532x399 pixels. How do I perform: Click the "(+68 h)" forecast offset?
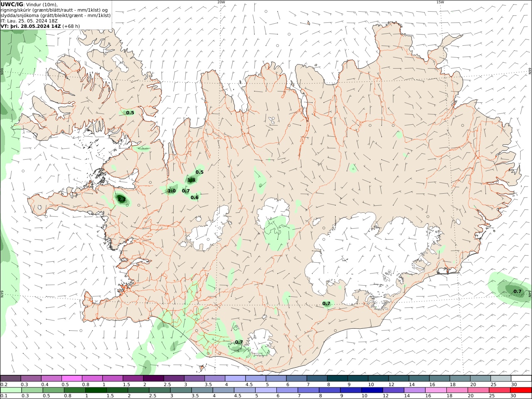(x=71, y=26)
